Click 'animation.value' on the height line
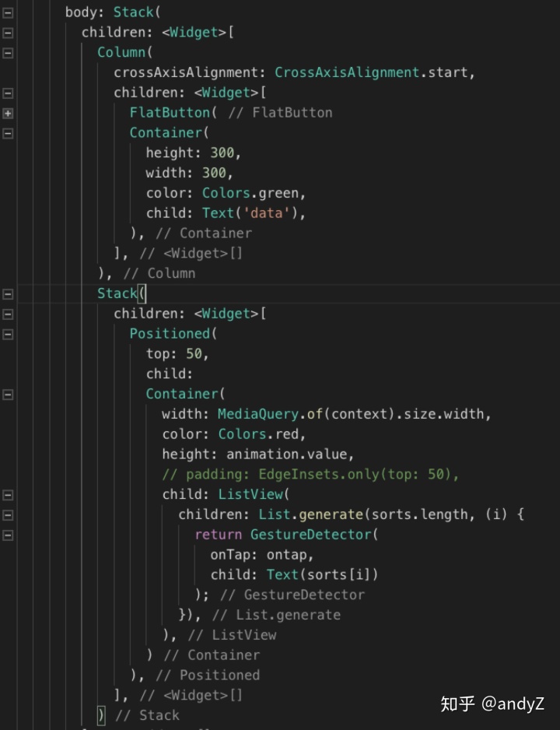This screenshot has height=730, width=560. coord(286,454)
